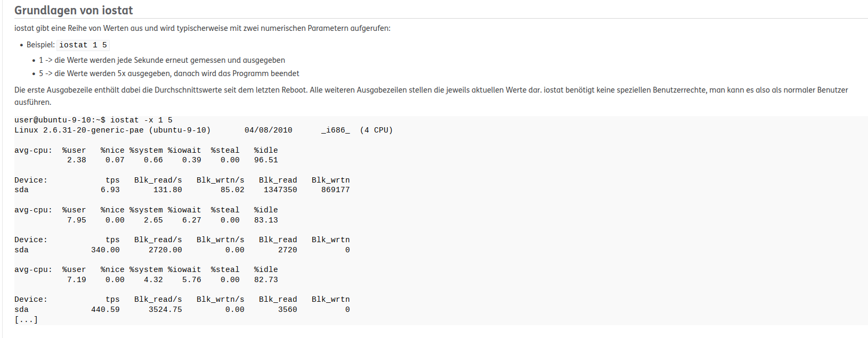The image size is (868, 338).
Task: Click the inline code 'iostat 1 5'
Action: click(83, 45)
